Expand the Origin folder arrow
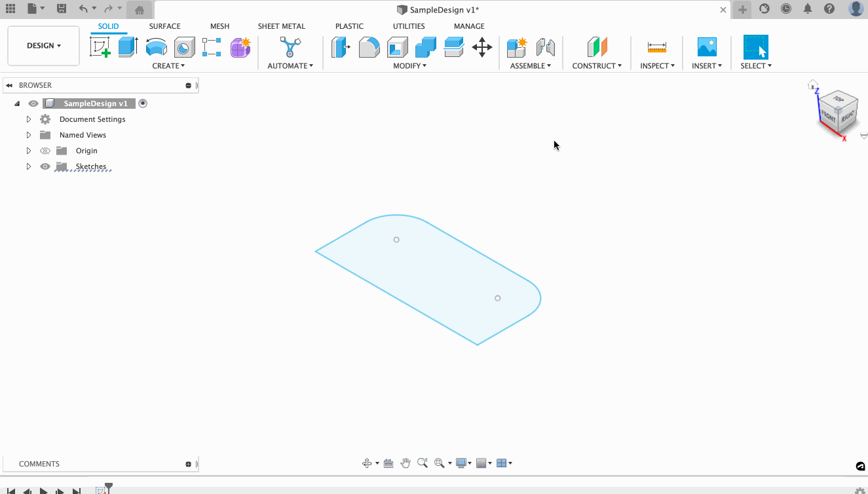The image size is (868, 494). click(29, 151)
